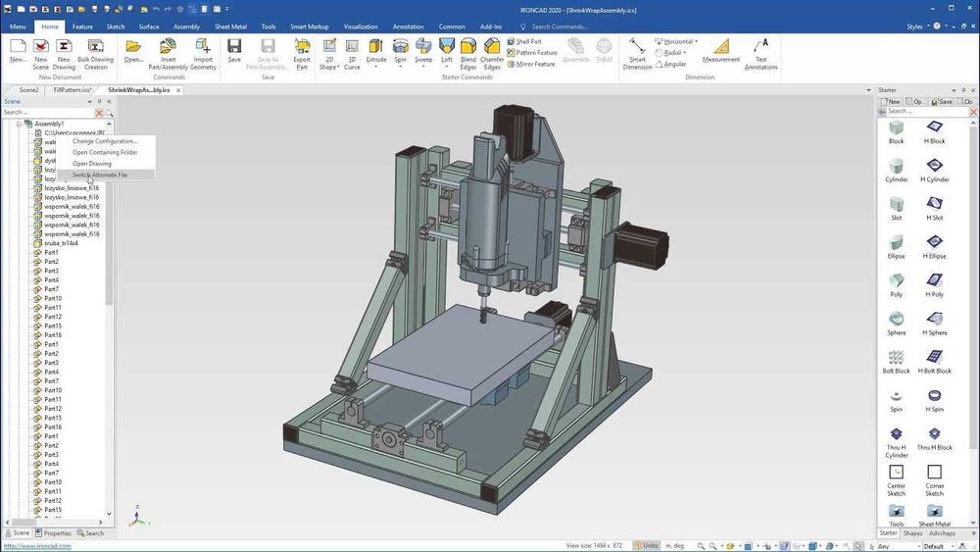Collapse the Assembly1 tree node

coord(19,124)
